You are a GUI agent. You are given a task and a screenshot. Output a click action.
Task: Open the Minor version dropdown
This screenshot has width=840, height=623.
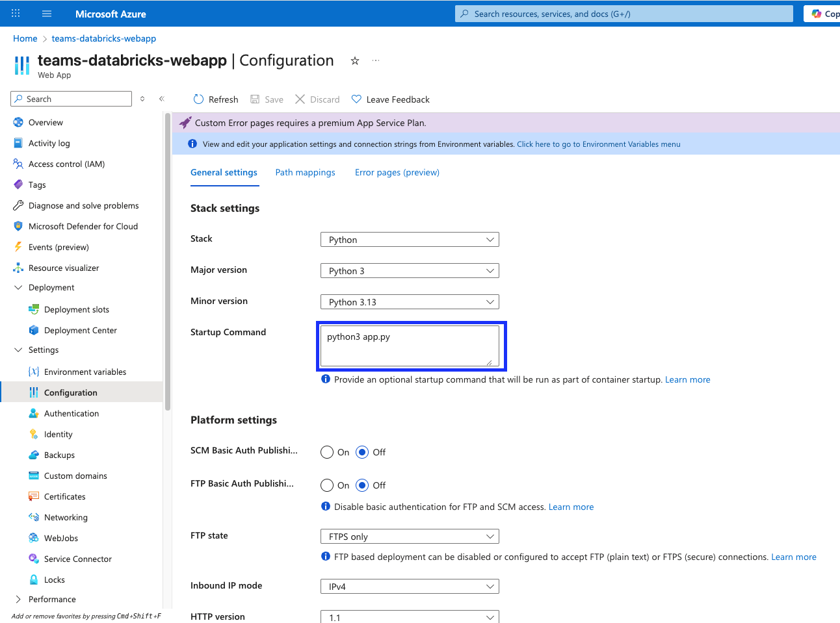(410, 301)
